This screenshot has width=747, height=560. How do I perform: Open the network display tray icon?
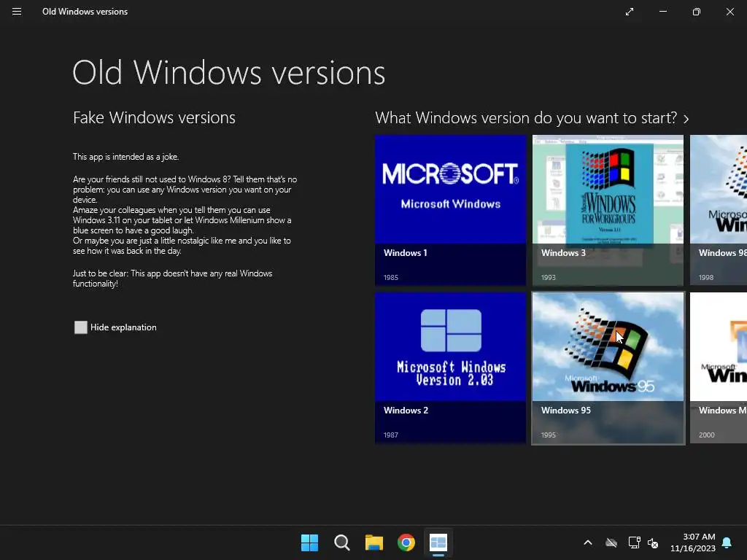(634, 542)
